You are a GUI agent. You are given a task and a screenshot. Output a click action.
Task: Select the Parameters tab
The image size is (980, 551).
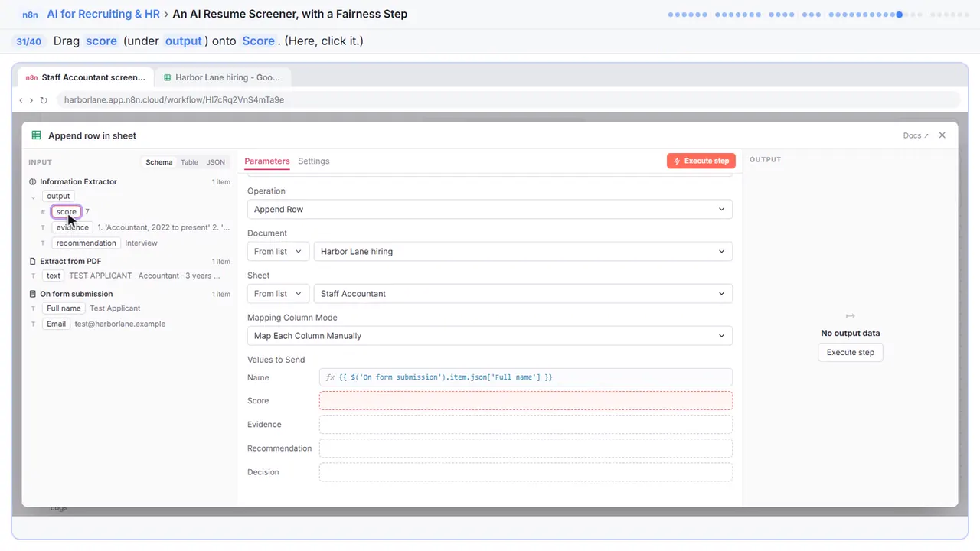267,161
